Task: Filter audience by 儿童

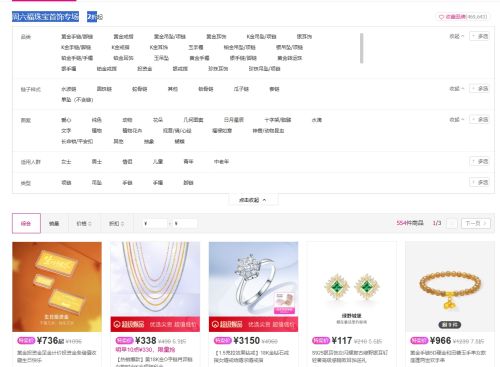Action: pyautogui.click(x=158, y=162)
